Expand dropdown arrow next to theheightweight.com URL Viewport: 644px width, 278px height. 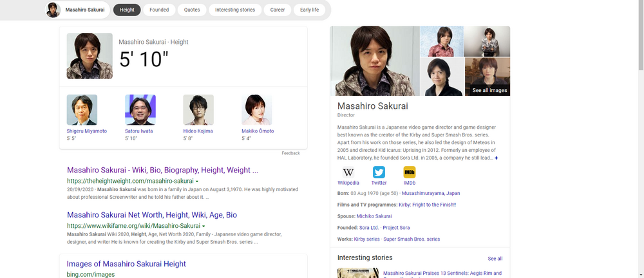click(197, 181)
